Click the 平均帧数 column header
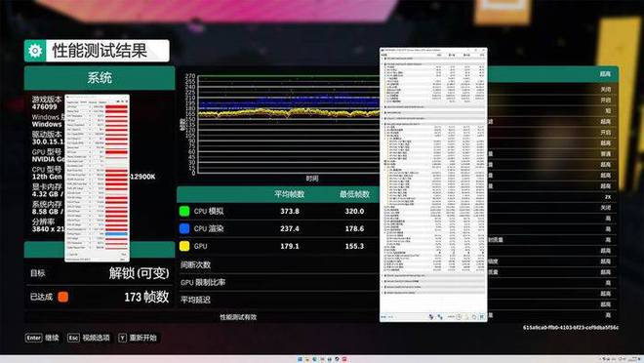Viewport: 644px width, 363px height. (x=290, y=194)
